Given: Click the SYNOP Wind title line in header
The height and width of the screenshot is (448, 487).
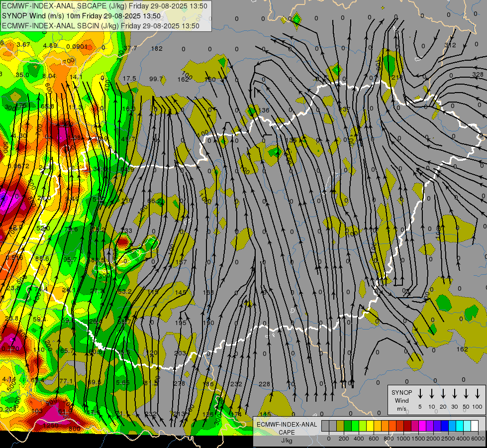Looking at the screenshot, I should point(82,16).
